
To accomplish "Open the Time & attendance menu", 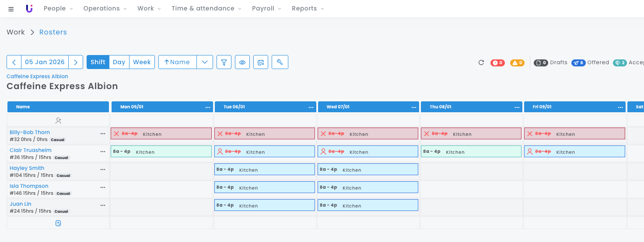I will tap(206, 9).
